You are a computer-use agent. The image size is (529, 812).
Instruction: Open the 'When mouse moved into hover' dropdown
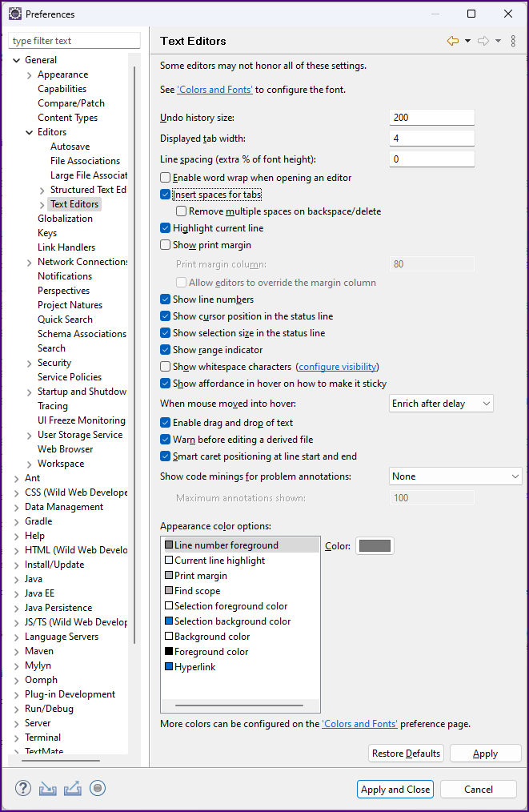[441, 404]
